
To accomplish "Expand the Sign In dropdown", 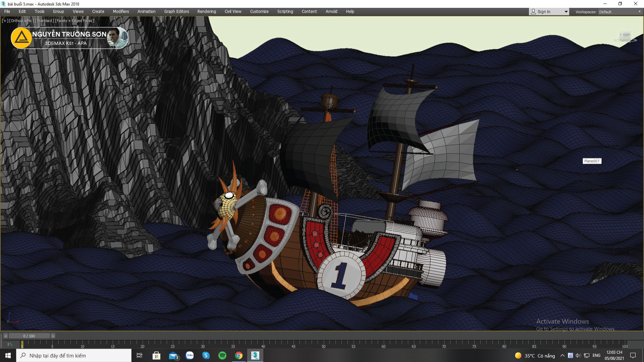I will click(566, 12).
